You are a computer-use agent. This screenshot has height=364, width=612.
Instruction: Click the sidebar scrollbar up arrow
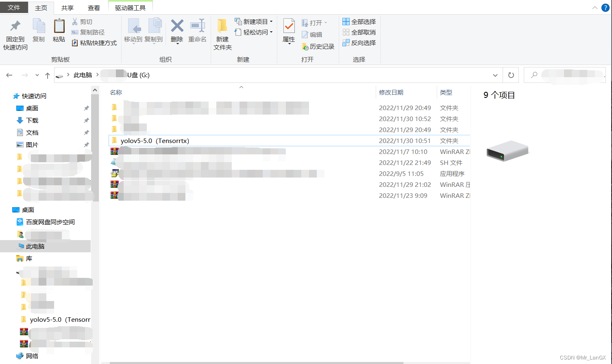pyautogui.click(x=95, y=90)
